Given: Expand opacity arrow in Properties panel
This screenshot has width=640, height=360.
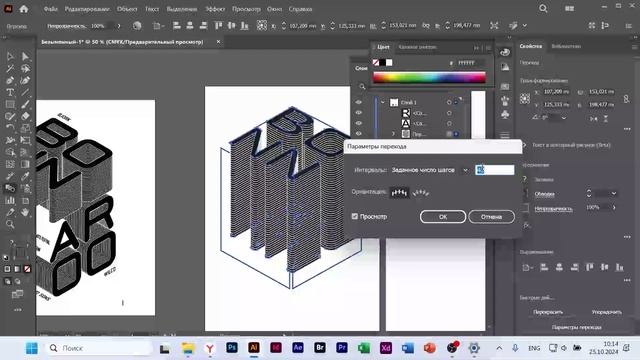Looking at the screenshot, I should 614,208.
